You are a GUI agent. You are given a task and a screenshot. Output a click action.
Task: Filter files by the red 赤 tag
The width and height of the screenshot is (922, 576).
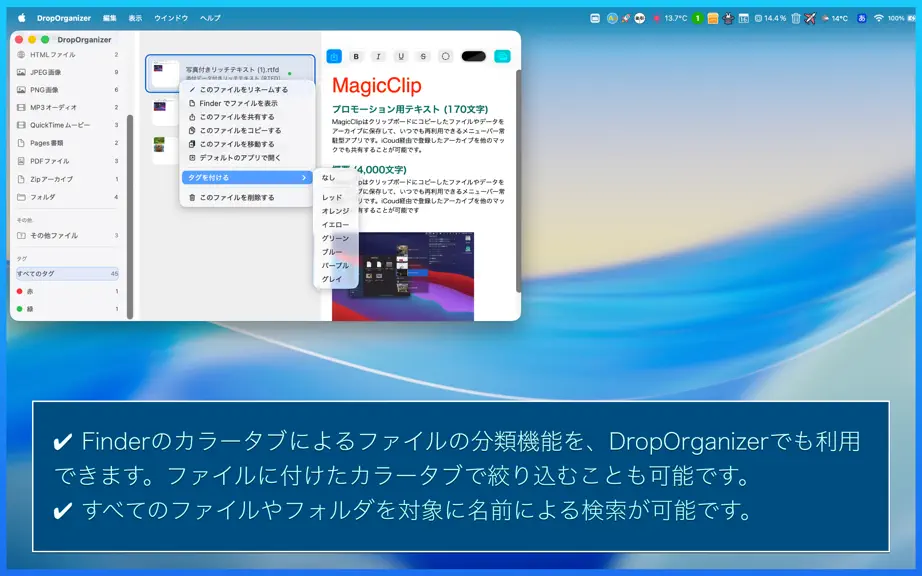point(68,292)
